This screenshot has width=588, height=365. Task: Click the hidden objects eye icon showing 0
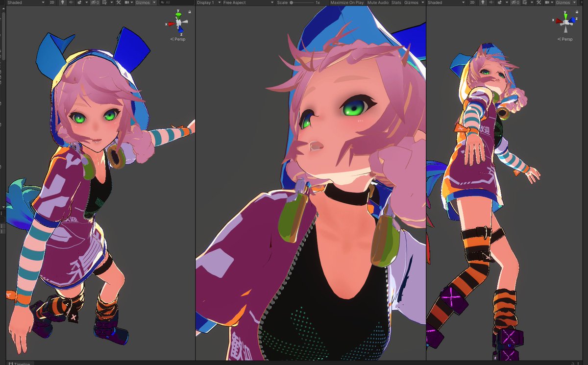94,2
